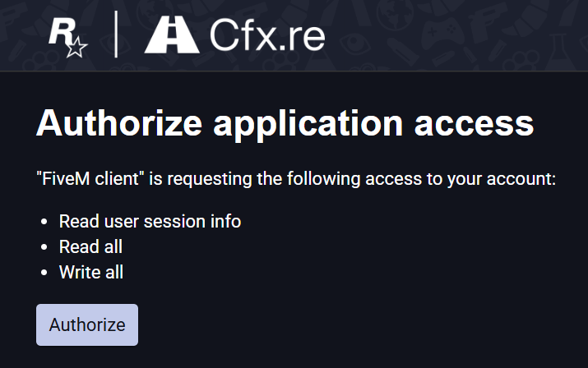Image resolution: width=588 pixels, height=368 pixels.
Task: Select the word "access" in the heading
Action: point(474,125)
